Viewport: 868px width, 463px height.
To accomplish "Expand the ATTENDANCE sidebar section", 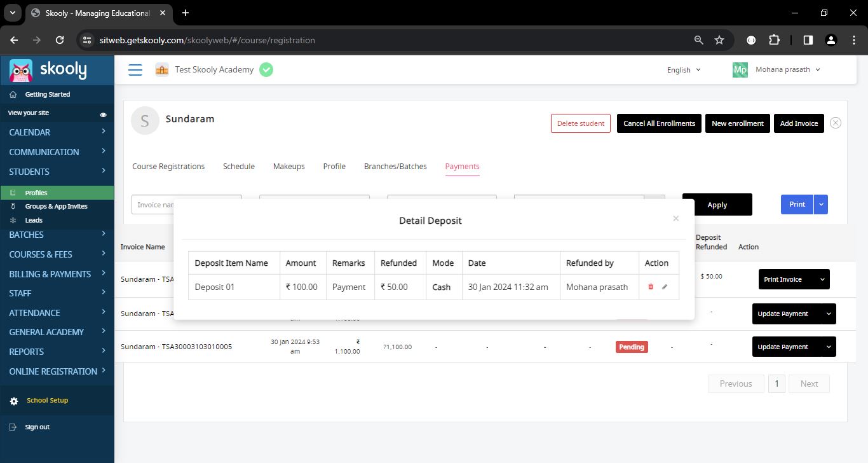I will pos(57,313).
